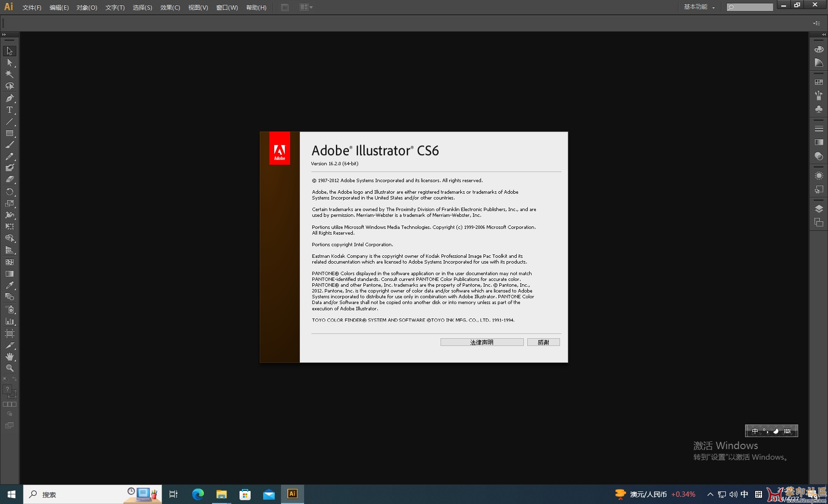828x504 pixels.
Task: Select the Shape Builder tool
Action: pyautogui.click(x=10, y=239)
